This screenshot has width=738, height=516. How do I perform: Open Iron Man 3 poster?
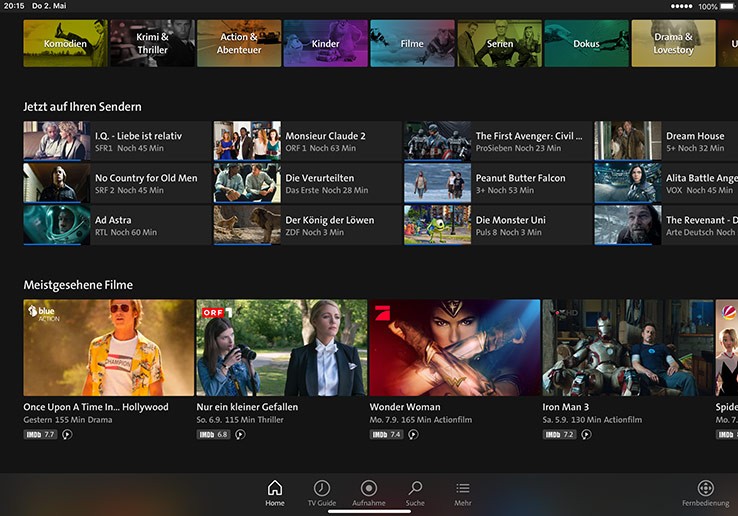[x=628, y=347]
